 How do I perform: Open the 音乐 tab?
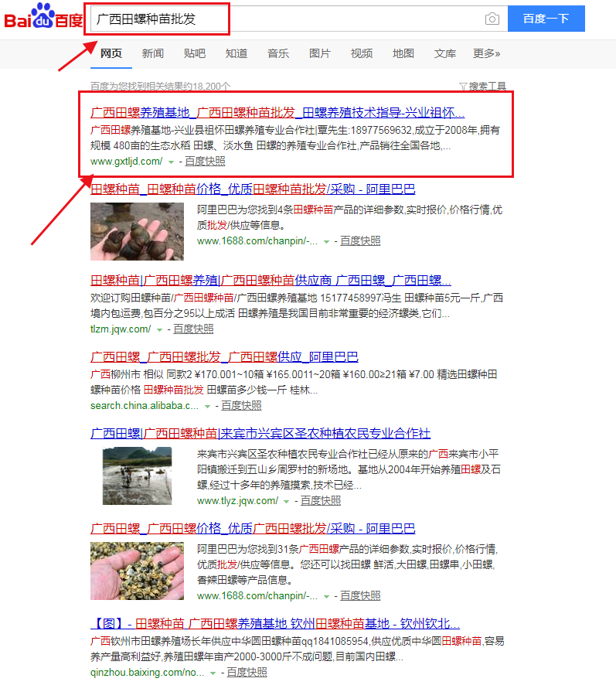coord(278,53)
